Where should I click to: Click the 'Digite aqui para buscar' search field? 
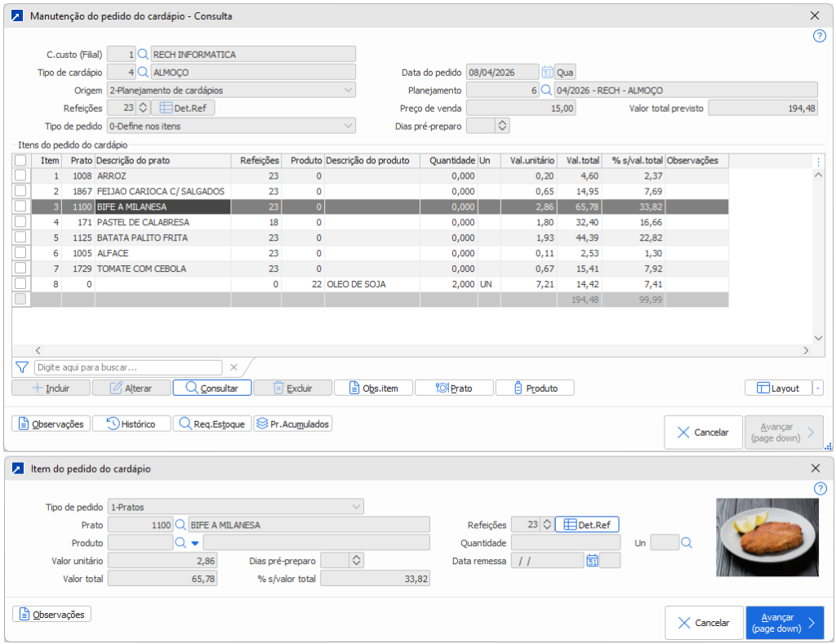pos(128,366)
